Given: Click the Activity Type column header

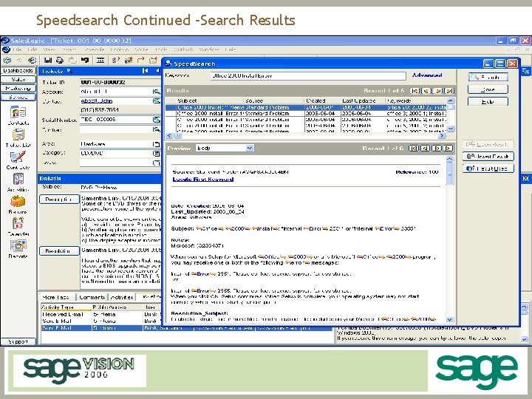Looking at the screenshot, I should tap(66, 307).
